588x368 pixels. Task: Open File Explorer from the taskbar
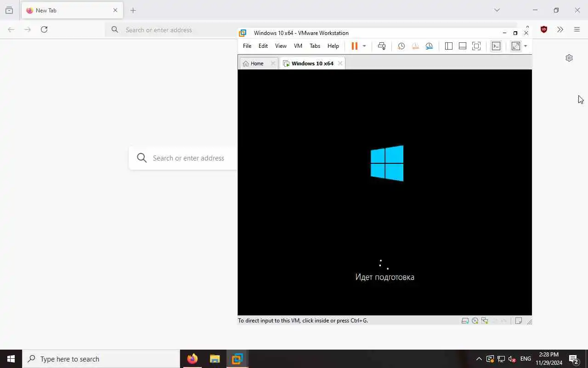(215, 359)
